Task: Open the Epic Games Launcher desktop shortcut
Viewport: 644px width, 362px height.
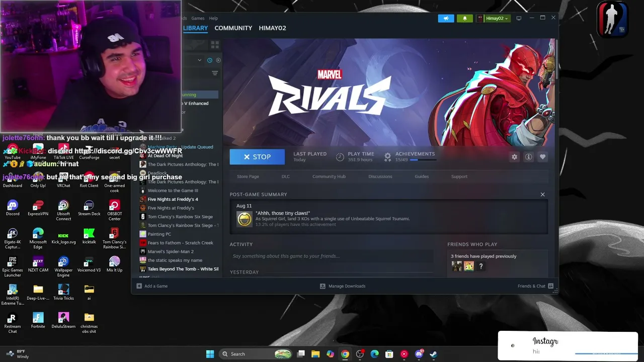Action: tap(13, 266)
